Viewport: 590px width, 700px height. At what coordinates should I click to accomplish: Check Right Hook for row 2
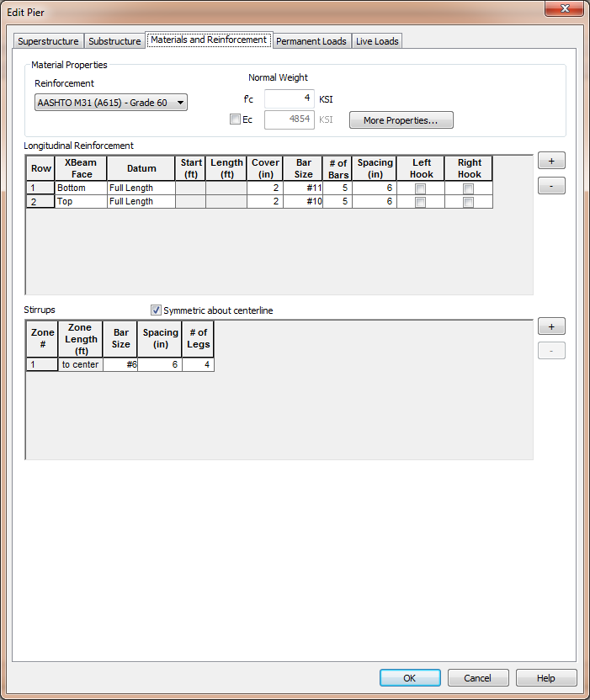click(x=468, y=202)
